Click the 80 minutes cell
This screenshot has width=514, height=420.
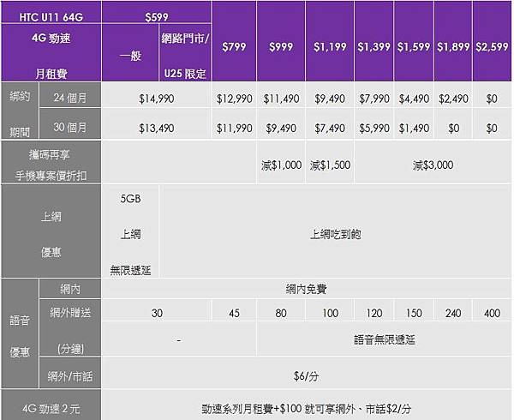pyautogui.click(x=281, y=310)
